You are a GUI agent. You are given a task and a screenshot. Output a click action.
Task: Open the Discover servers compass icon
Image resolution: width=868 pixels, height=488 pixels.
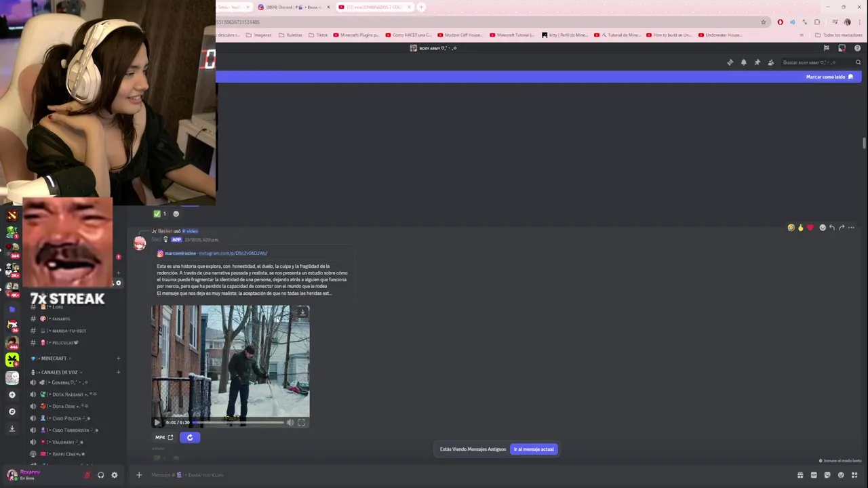12,411
